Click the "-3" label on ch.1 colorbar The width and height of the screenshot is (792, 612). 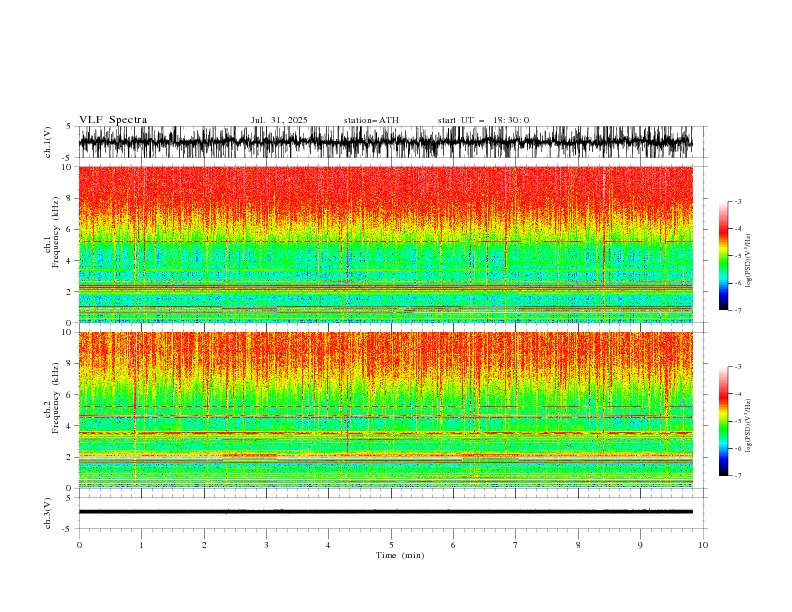coord(737,202)
